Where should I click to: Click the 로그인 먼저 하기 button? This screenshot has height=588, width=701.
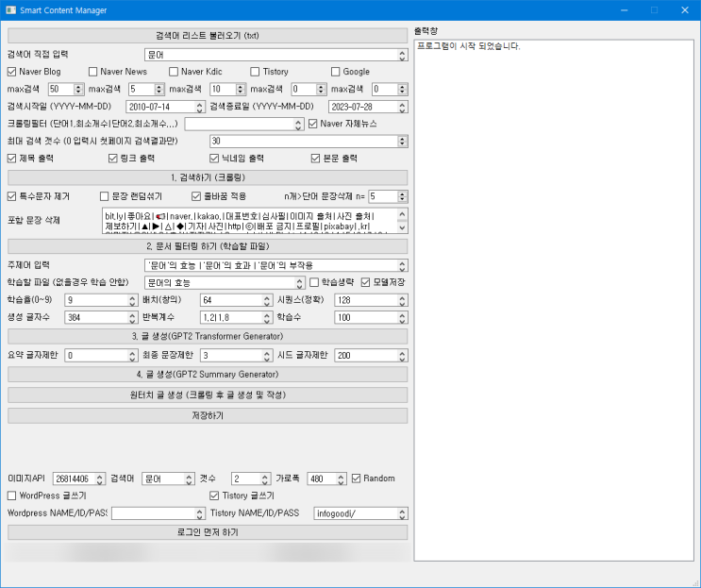click(208, 532)
